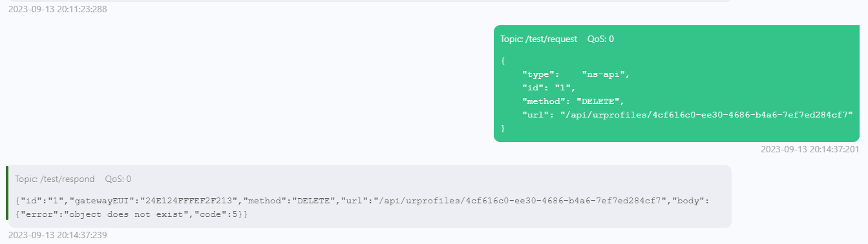Click the "method": "DELETE" line in request
The width and height of the screenshot is (868, 244).
tap(572, 101)
